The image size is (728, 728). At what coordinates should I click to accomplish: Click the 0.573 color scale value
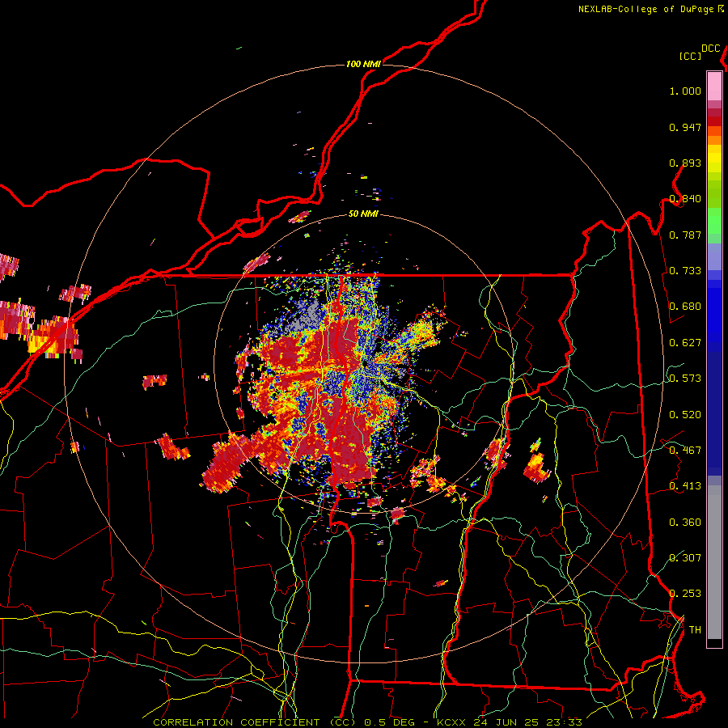(685, 379)
